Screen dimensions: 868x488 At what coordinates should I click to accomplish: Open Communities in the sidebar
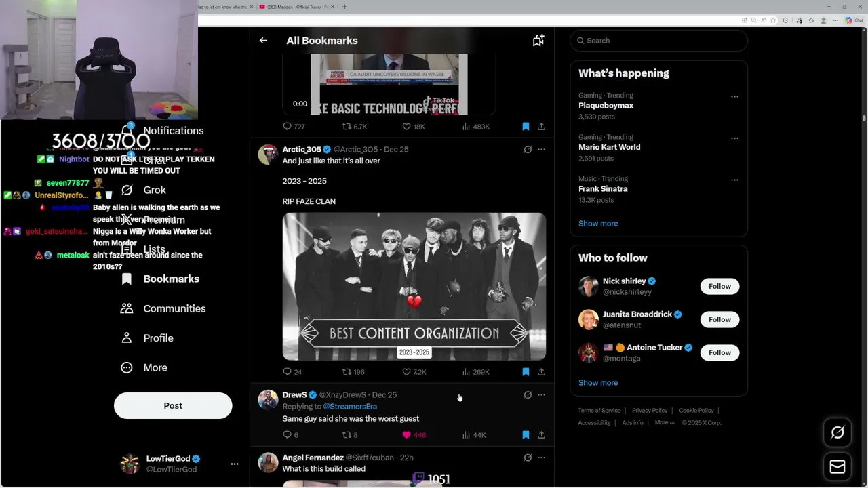click(163, 308)
